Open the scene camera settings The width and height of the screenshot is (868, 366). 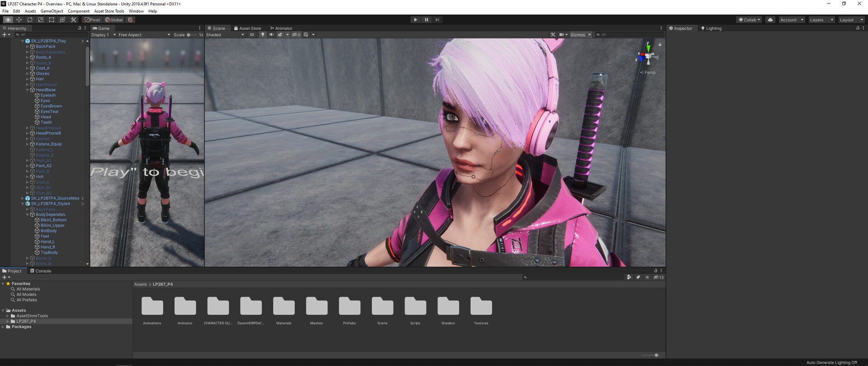coord(562,35)
